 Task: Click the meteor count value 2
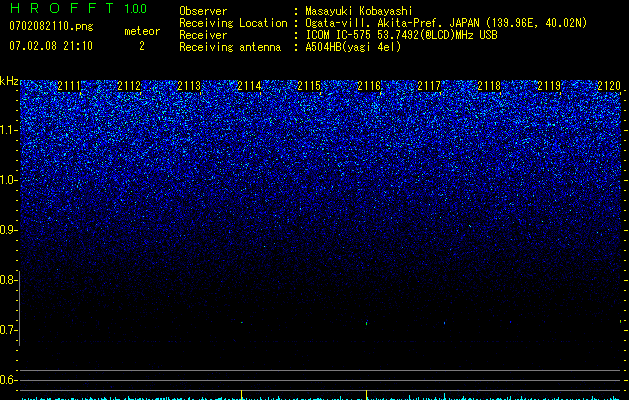pos(142,46)
